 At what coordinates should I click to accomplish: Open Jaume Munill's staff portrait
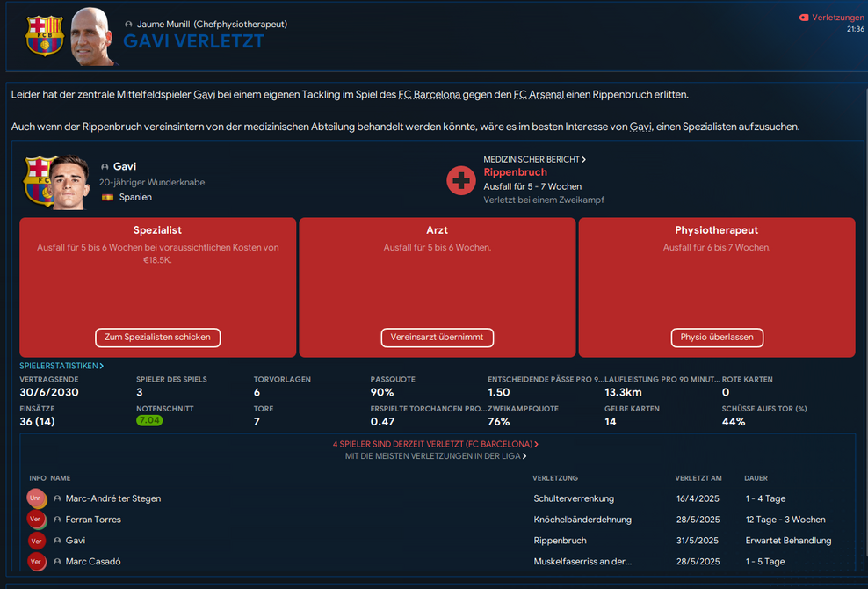[x=93, y=36]
